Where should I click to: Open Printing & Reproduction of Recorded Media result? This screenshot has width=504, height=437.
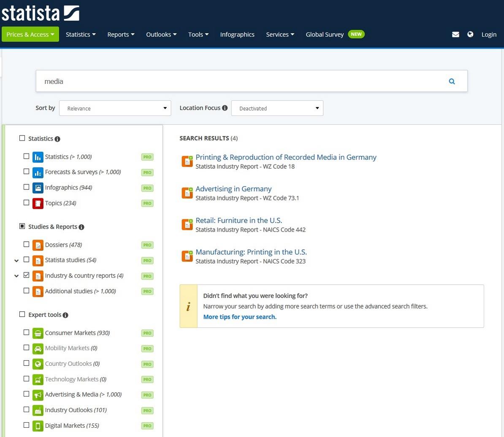[x=286, y=157]
